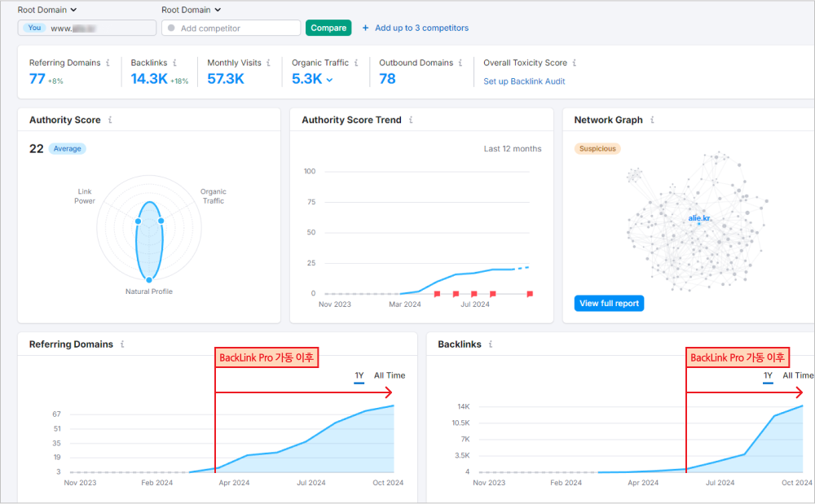Viewport: 815px width, 504px height.
Task: Click the +18% change next to Backlinks
Action: pos(179,81)
